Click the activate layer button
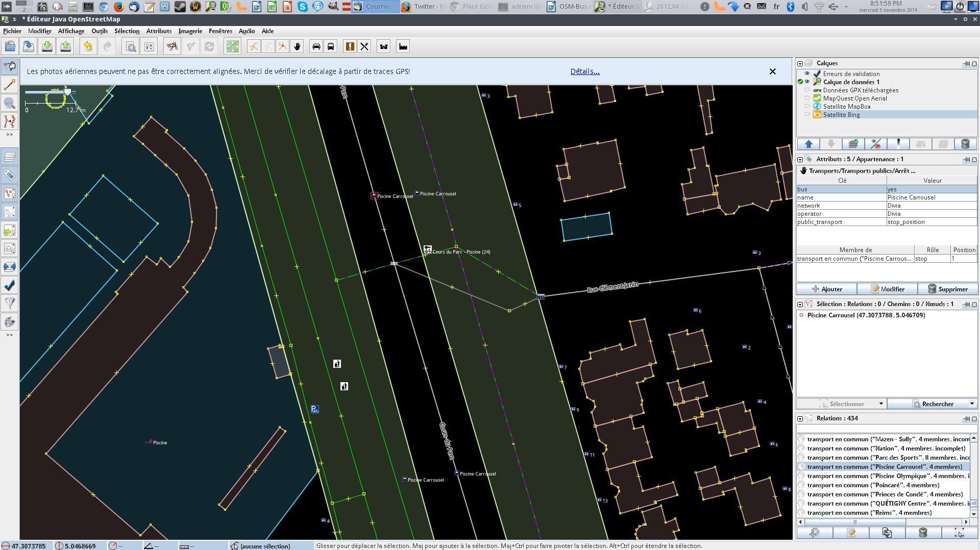 pos(853,144)
